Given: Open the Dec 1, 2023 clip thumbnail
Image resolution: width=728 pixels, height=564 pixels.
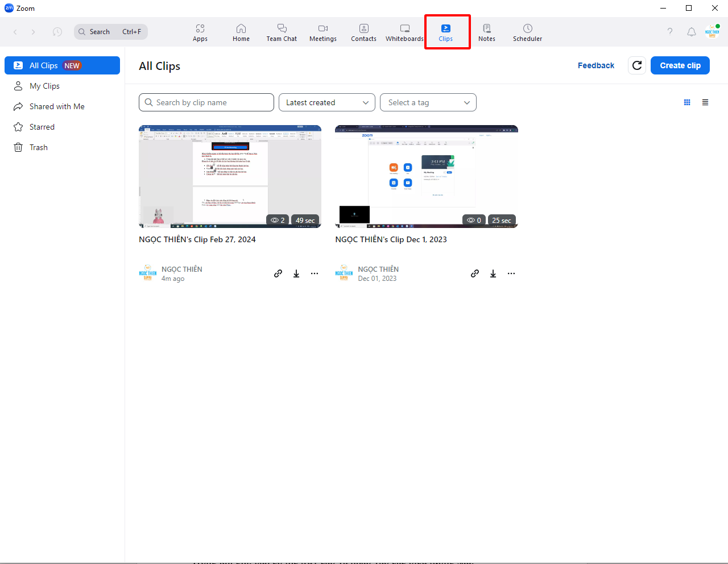Looking at the screenshot, I should pyautogui.click(x=426, y=176).
